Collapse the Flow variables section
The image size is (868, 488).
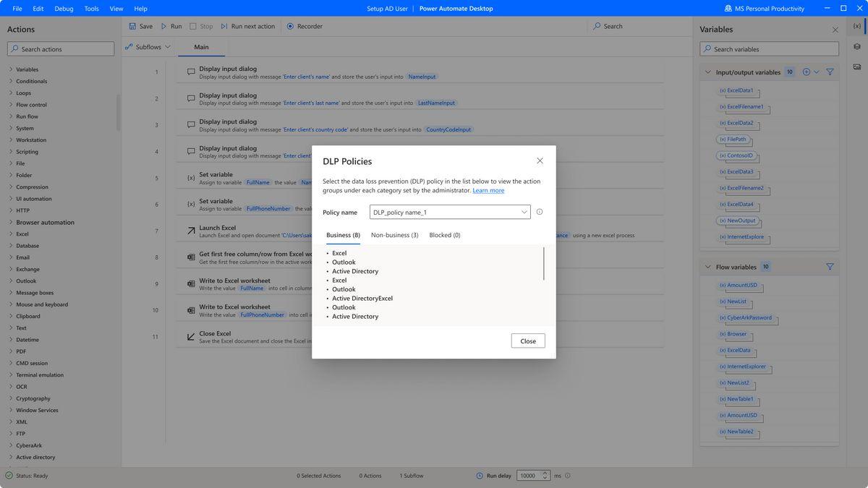pos(708,267)
